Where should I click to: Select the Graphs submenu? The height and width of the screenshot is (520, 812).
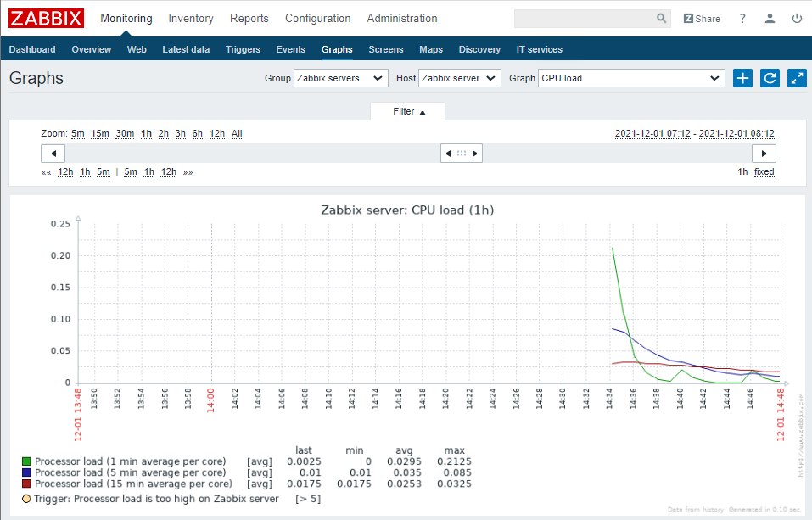coord(337,49)
